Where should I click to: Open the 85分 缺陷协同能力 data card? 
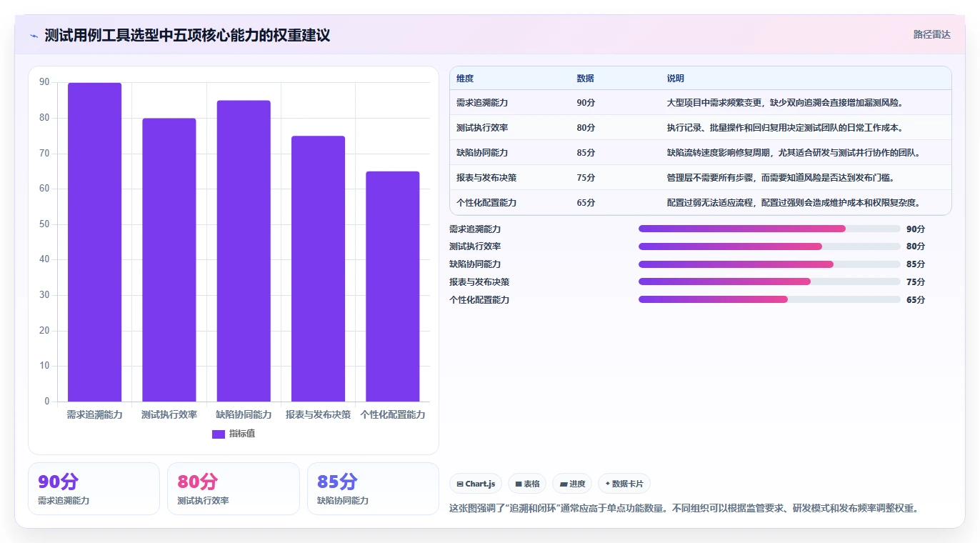point(373,489)
